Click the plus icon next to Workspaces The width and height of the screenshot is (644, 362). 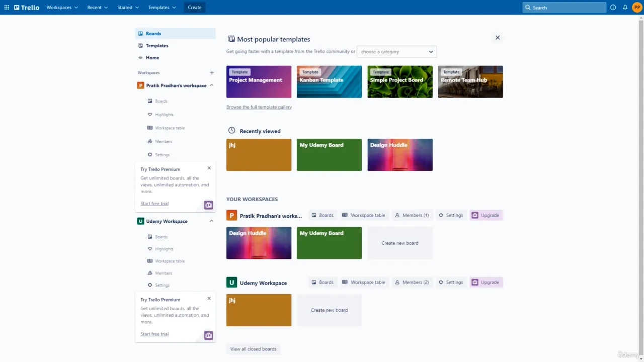click(212, 73)
